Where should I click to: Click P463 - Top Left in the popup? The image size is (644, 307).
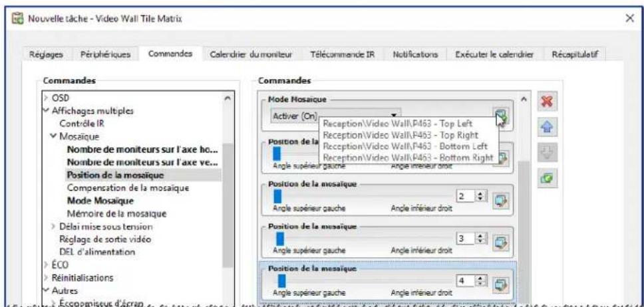[398, 123]
